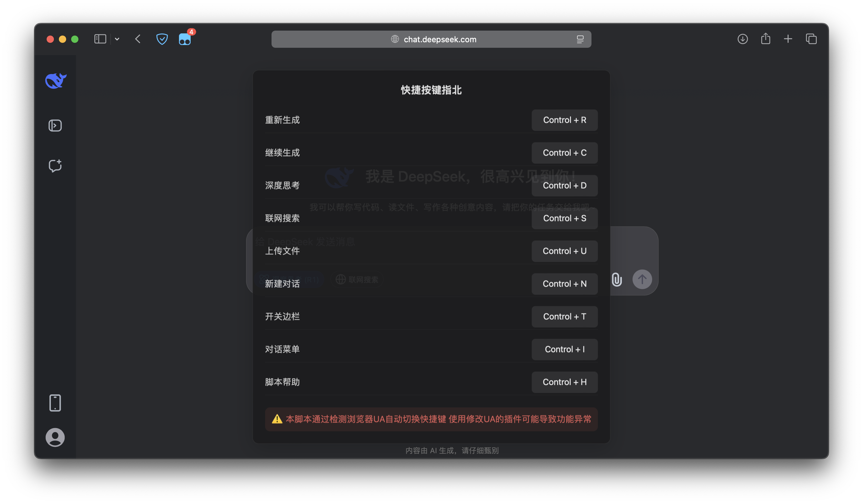This screenshot has width=863, height=504.
Task: Show the Safari downloads button
Action: 743,39
